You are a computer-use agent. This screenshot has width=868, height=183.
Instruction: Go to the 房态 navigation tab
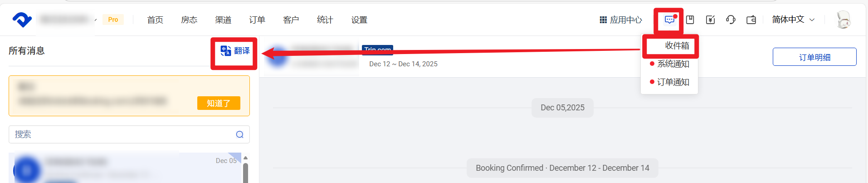click(x=189, y=20)
